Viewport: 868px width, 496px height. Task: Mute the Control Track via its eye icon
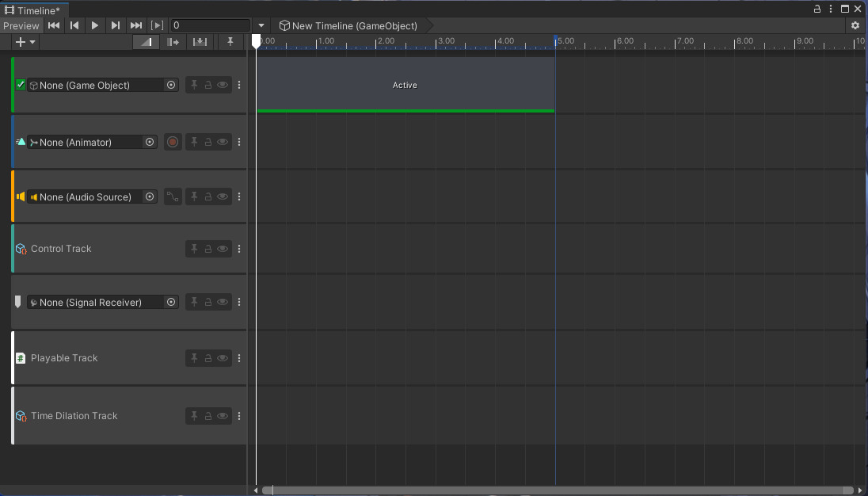tap(223, 248)
